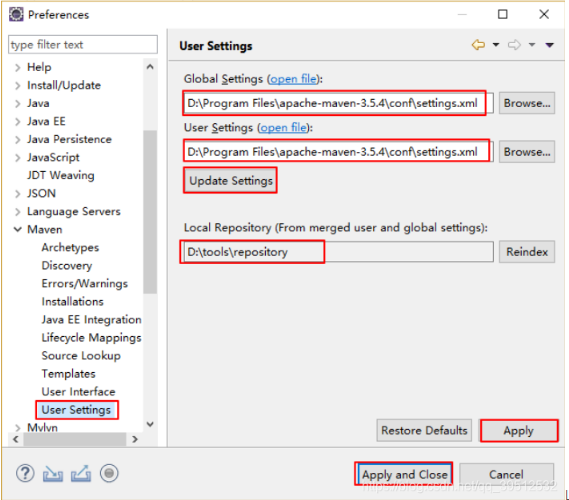Image resolution: width=569 pixels, height=500 pixels.
Task: Expand the Mylyn tree node
Action: pos(17,428)
